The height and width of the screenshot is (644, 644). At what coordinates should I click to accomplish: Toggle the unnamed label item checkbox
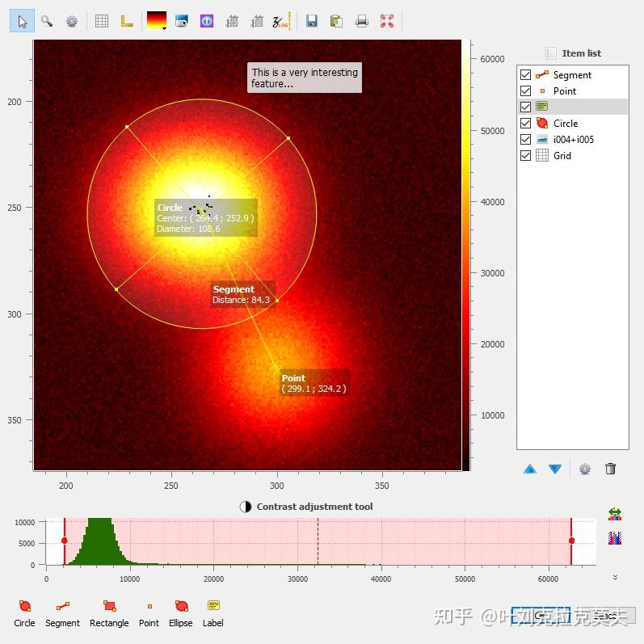[525, 107]
